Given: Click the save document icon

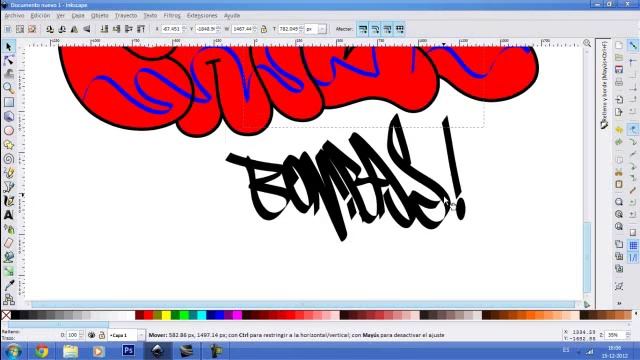Looking at the screenshot, I should coord(619,69).
